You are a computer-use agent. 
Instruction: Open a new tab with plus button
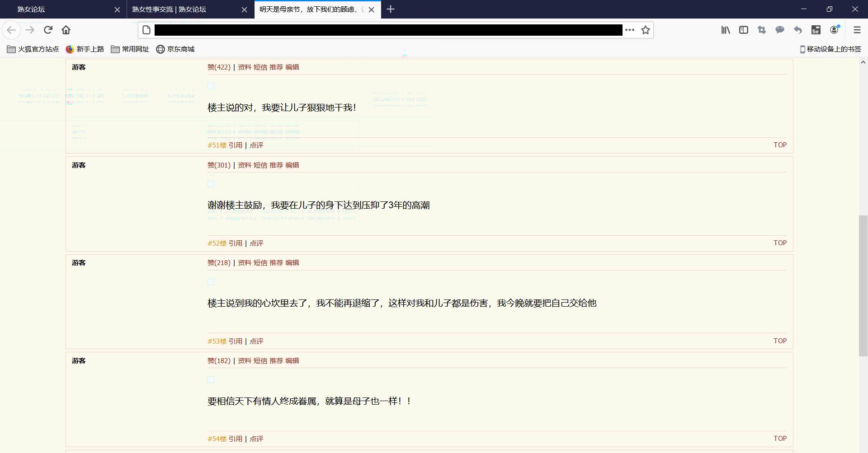[x=391, y=9]
